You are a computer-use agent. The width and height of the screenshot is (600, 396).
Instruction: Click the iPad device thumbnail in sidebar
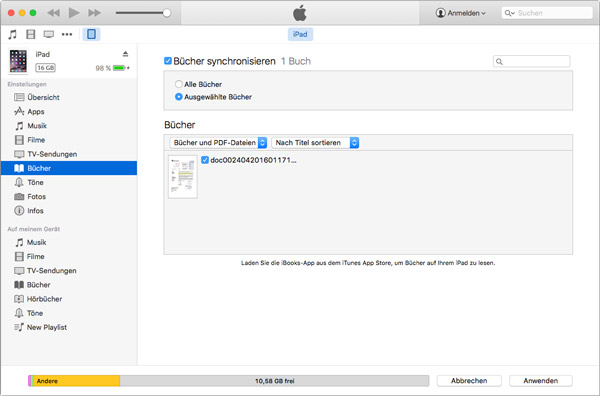pyautogui.click(x=18, y=61)
